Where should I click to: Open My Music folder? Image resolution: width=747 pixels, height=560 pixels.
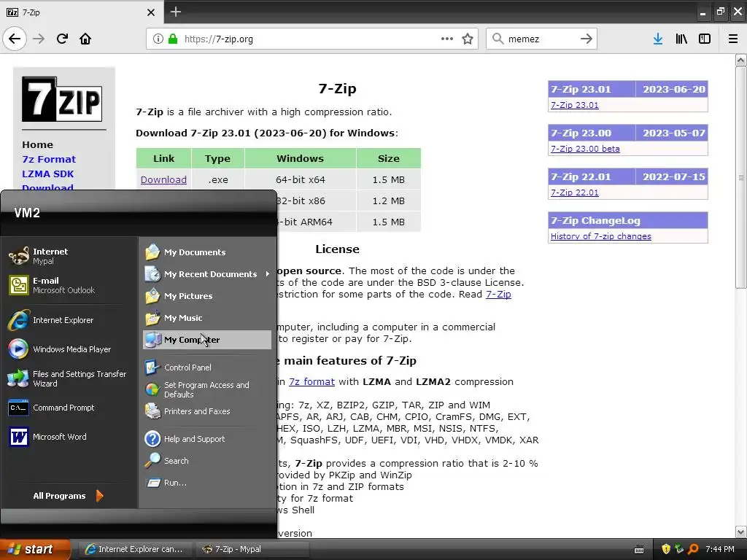pyautogui.click(x=206, y=318)
